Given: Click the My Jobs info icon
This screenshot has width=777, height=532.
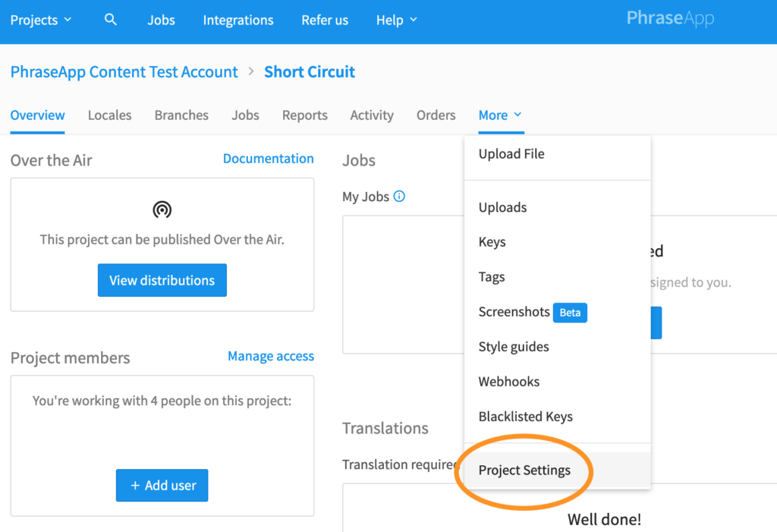Looking at the screenshot, I should coord(399,197).
